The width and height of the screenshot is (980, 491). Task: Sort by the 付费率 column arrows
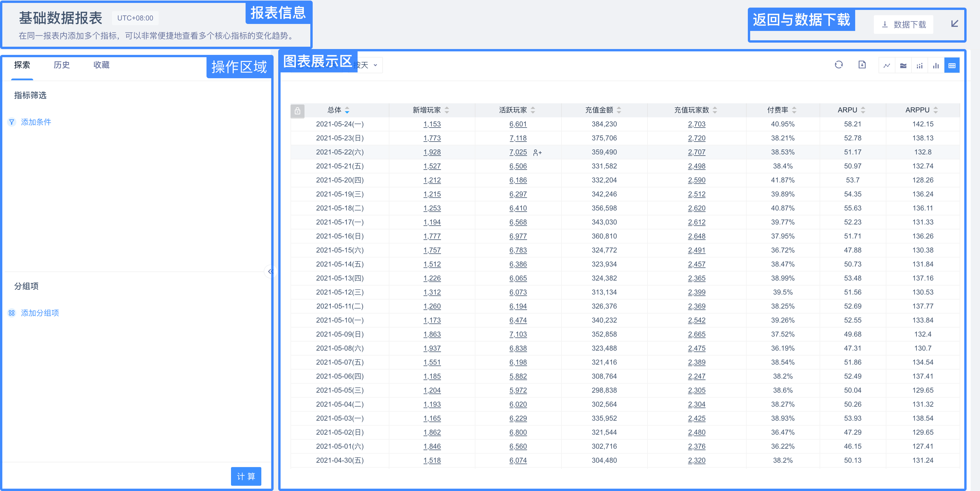(794, 110)
